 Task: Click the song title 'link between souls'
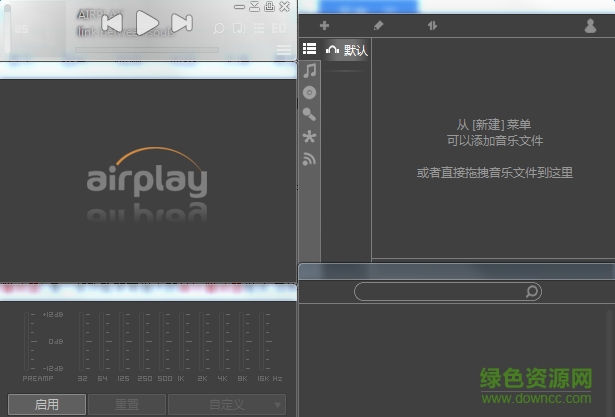(126, 31)
